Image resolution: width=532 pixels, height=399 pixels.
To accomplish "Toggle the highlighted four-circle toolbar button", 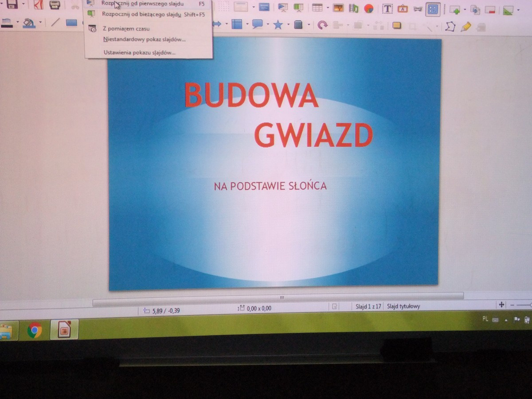I will tap(433, 9).
